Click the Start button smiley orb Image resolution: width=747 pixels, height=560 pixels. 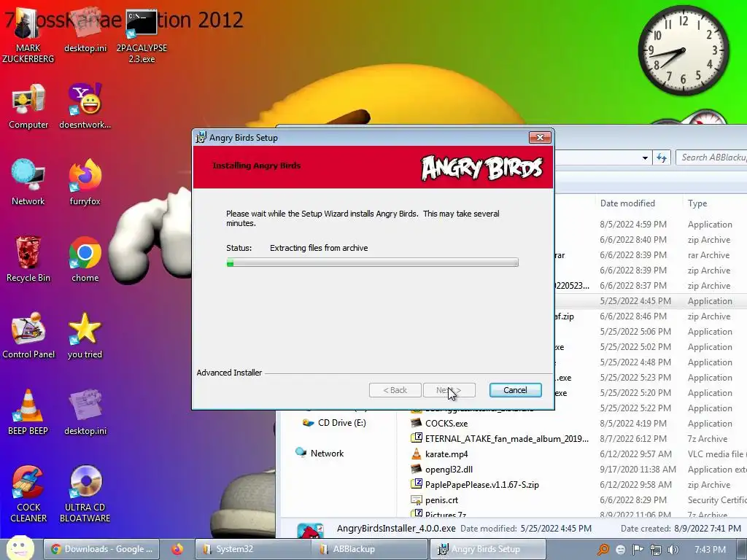[x=20, y=548]
